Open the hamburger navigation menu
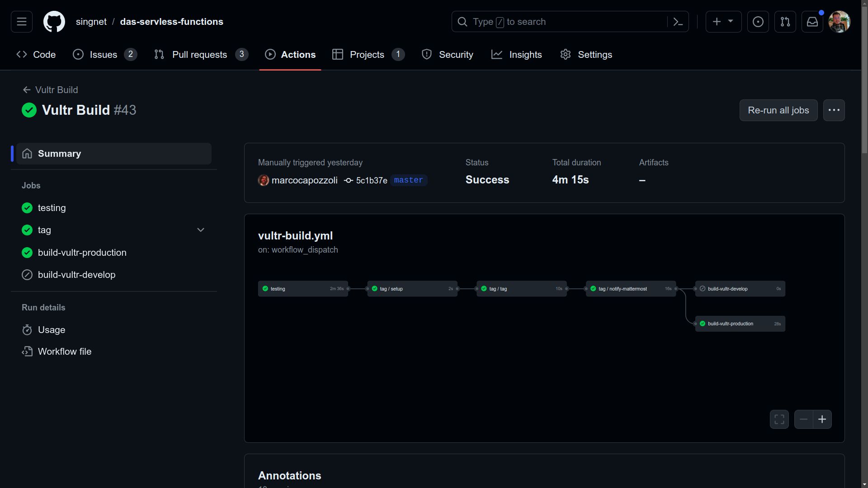The height and width of the screenshot is (488, 868). (22, 22)
